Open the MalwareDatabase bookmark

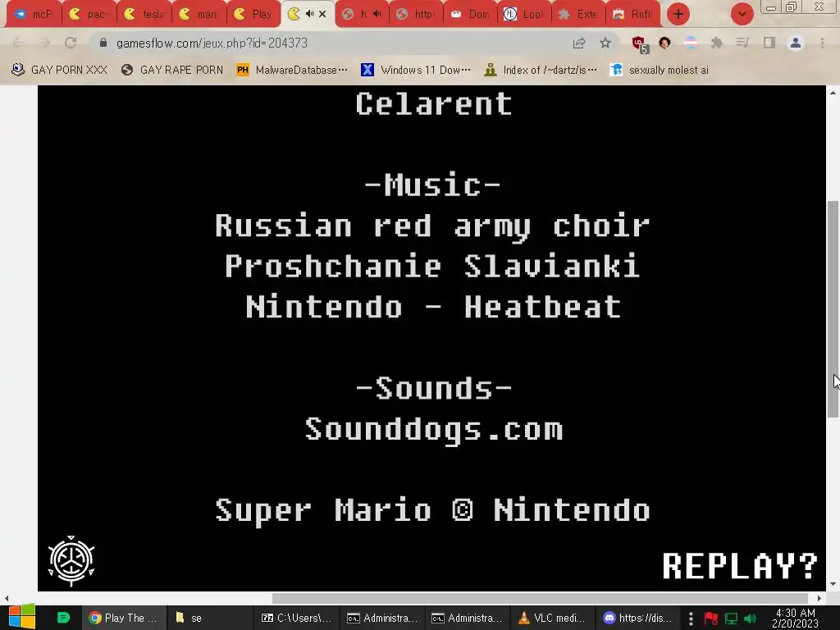pyautogui.click(x=292, y=70)
